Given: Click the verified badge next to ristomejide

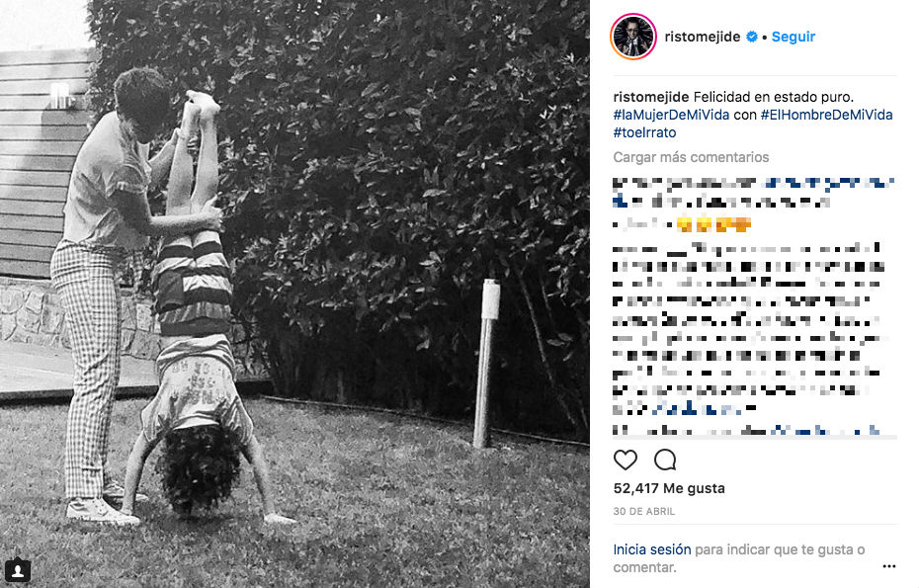Looking at the screenshot, I should [x=751, y=37].
